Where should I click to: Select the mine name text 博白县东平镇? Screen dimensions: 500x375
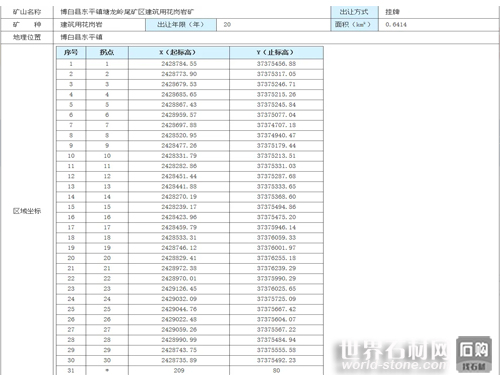point(81,12)
